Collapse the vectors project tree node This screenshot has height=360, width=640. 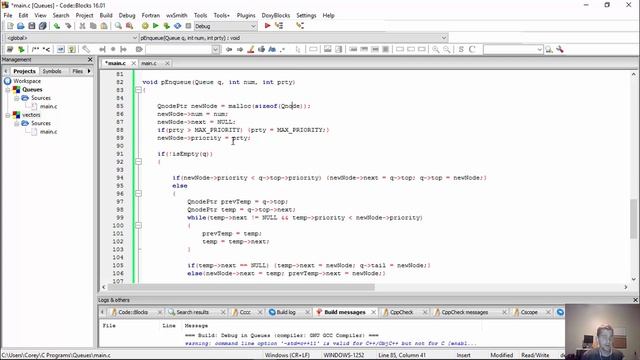pos(8,115)
